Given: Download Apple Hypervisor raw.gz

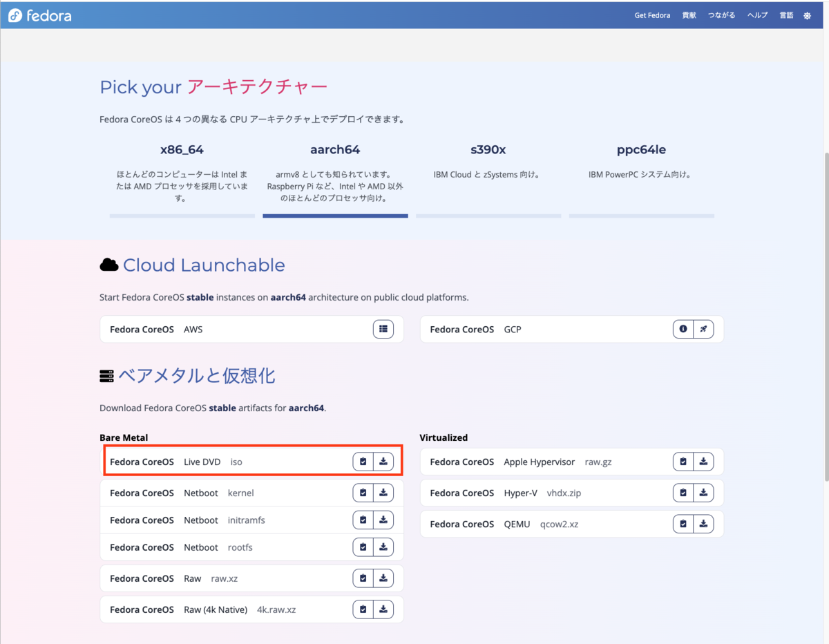Looking at the screenshot, I should pos(703,462).
